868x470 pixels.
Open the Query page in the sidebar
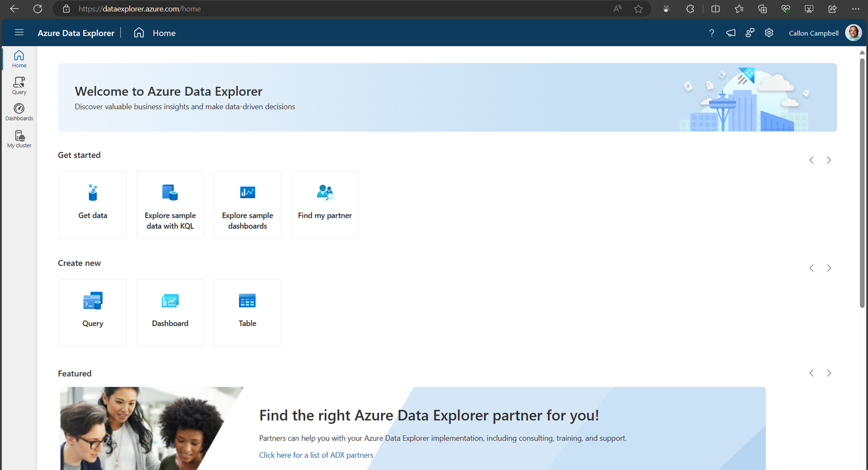tap(19, 85)
